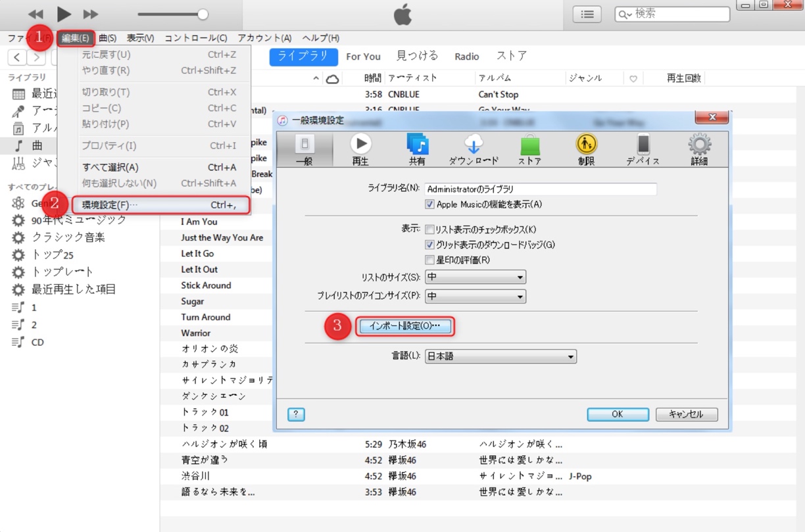Select the song ハルジオンが咲く頃
This screenshot has width=805, height=532.
click(x=224, y=445)
